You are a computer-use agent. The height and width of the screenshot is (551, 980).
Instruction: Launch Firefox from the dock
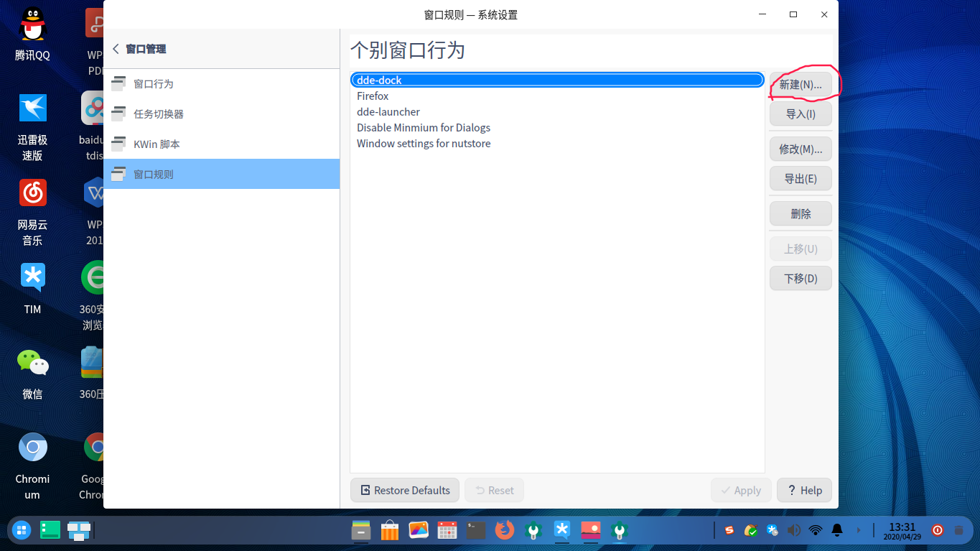pyautogui.click(x=505, y=530)
